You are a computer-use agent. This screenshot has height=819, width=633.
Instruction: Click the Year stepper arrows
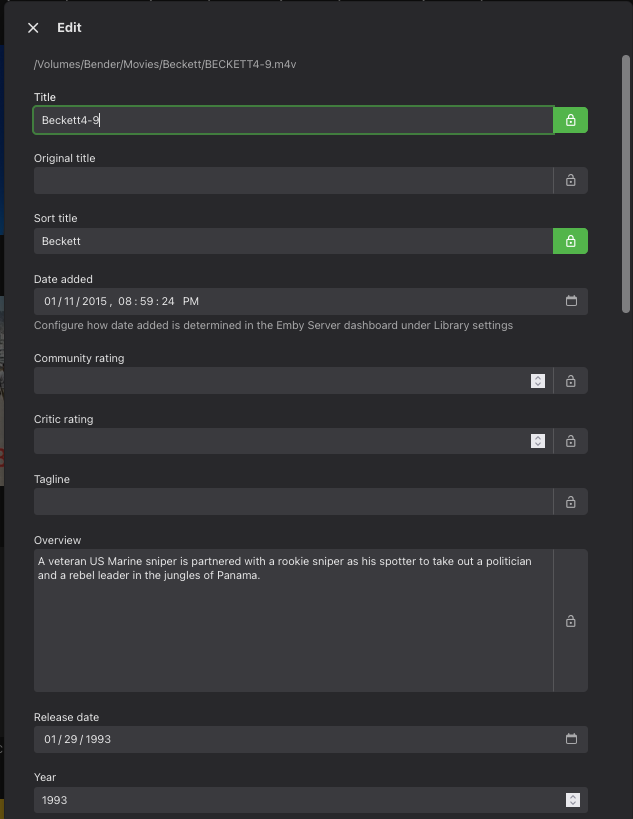[572, 800]
